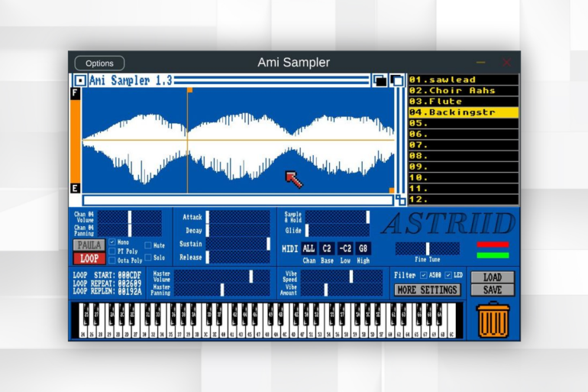Minimize the Ami Sampler window
588x392 pixels.
[481, 63]
